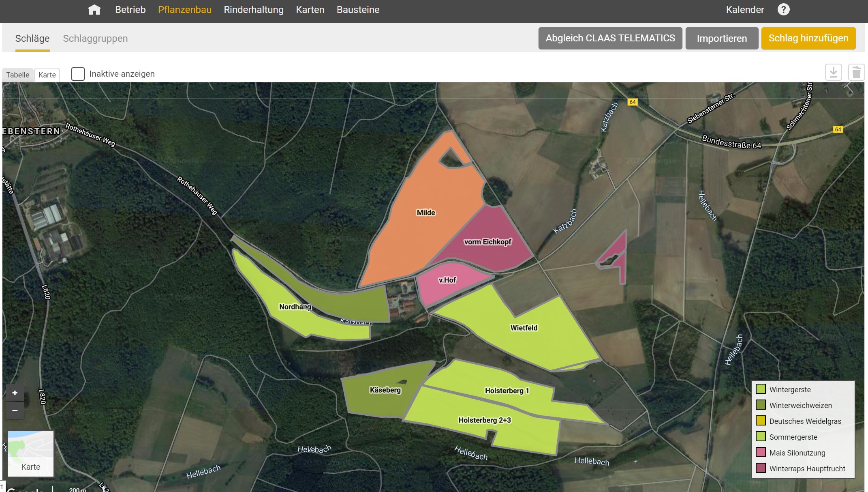
Task: Open the help question mark icon
Action: 783,10
